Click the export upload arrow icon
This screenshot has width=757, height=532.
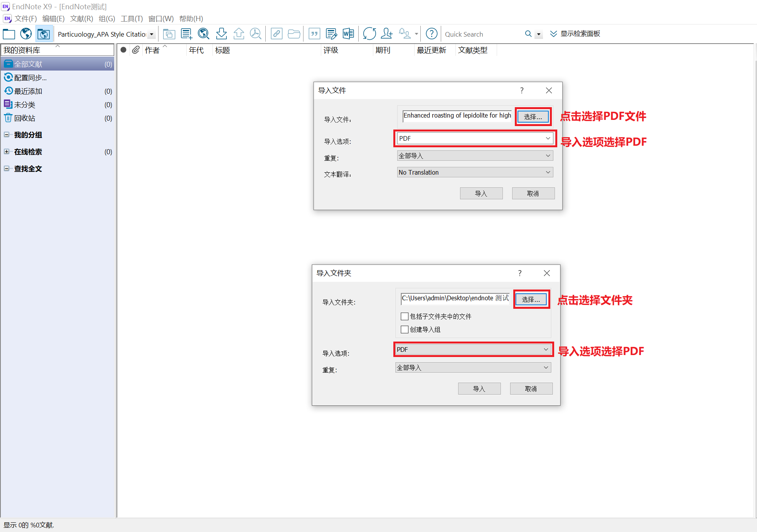click(239, 34)
